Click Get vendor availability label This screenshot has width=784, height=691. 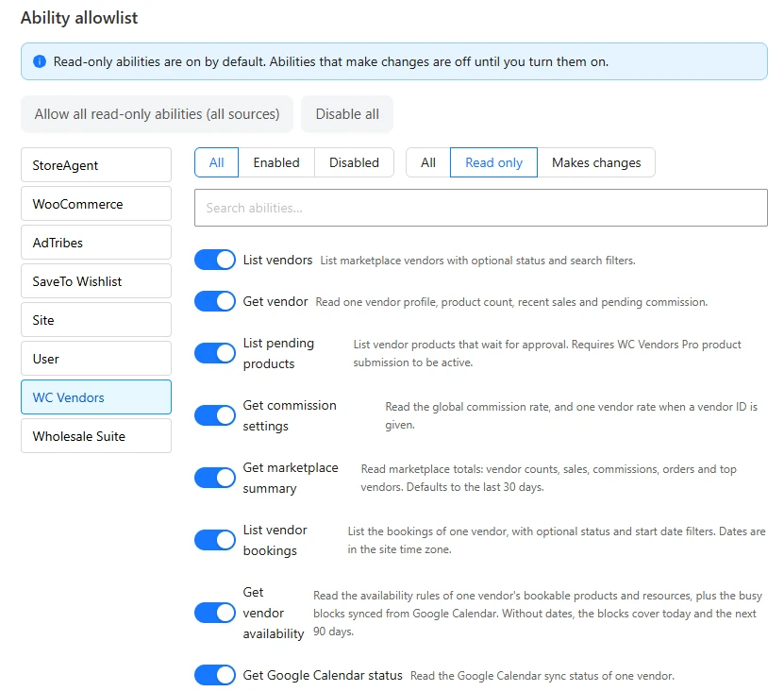(274, 613)
